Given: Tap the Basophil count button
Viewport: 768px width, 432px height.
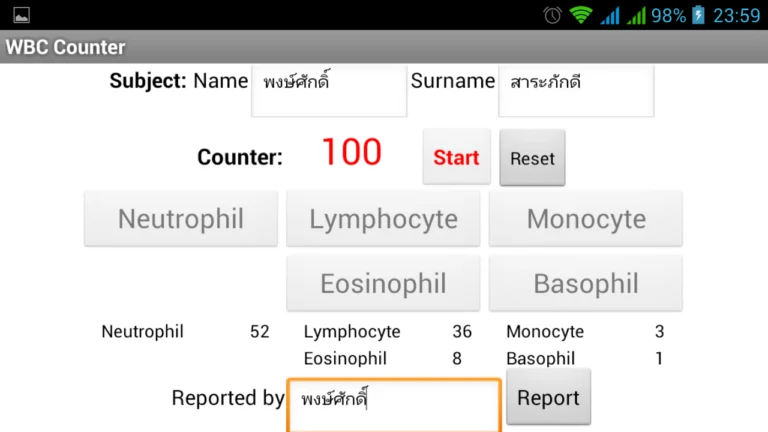Looking at the screenshot, I should [585, 283].
